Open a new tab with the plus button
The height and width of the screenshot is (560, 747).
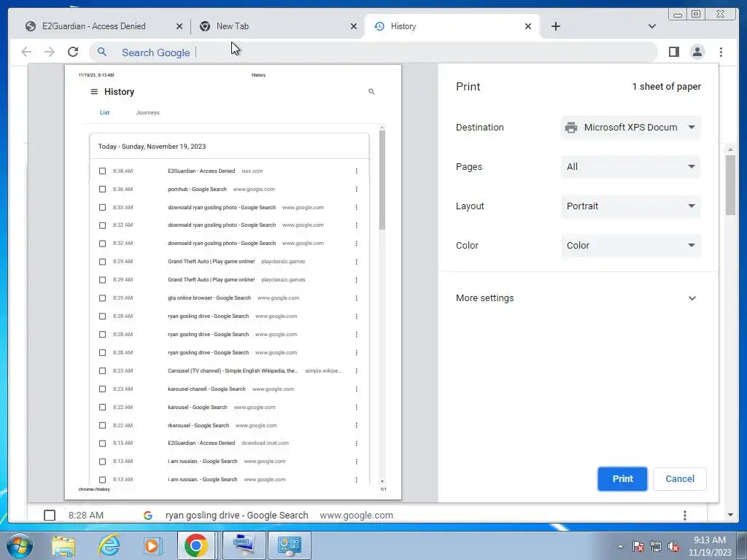[x=555, y=26]
